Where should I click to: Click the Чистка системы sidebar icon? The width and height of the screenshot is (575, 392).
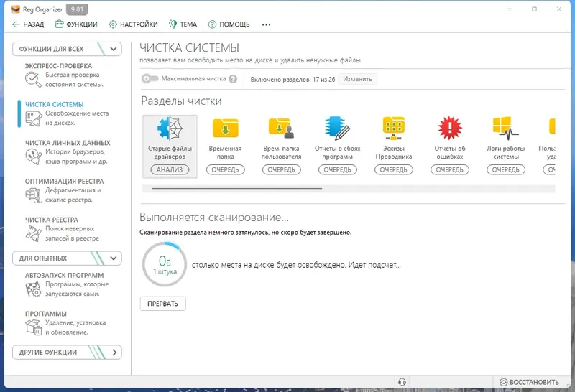(33, 118)
